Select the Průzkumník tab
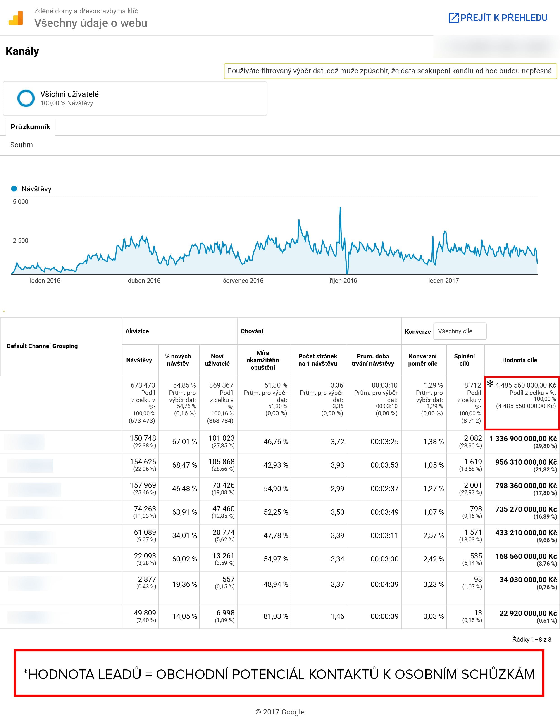Image resolution: width=560 pixels, height=728 pixels. pos(30,127)
